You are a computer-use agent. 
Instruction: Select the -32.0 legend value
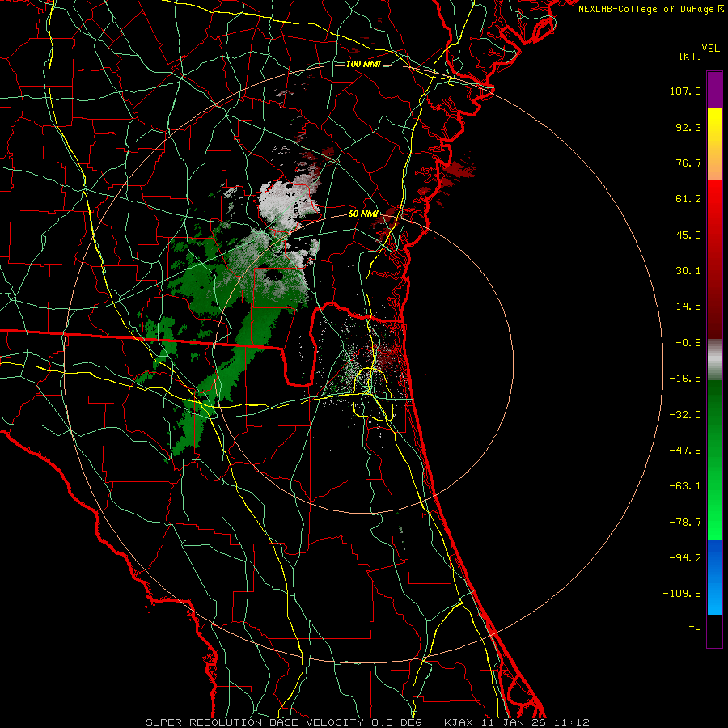(x=685, y=415)
